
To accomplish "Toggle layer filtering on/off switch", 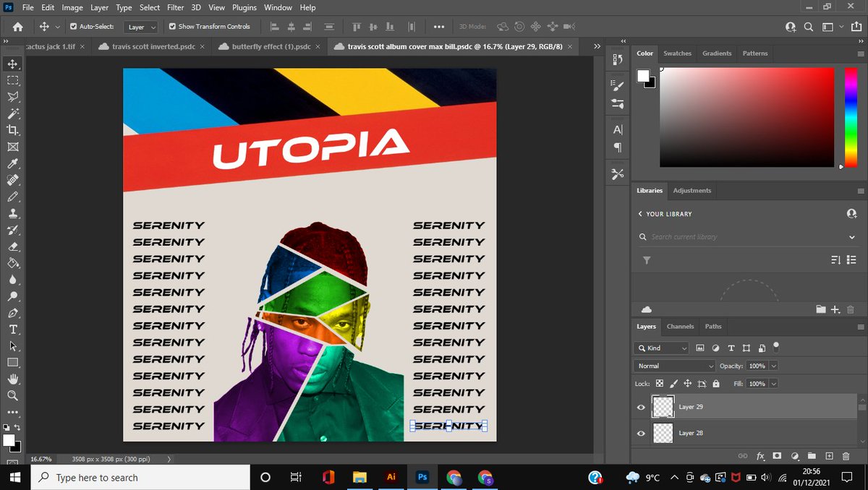I will coord(775,346).
